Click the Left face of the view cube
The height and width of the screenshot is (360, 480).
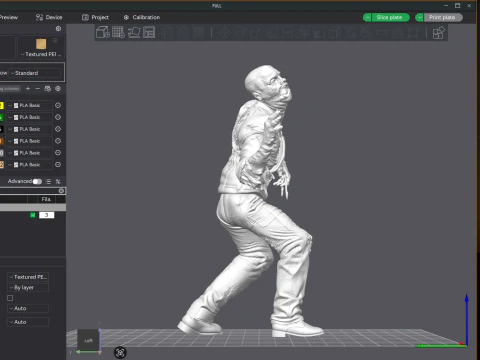[x=88, y=340]
